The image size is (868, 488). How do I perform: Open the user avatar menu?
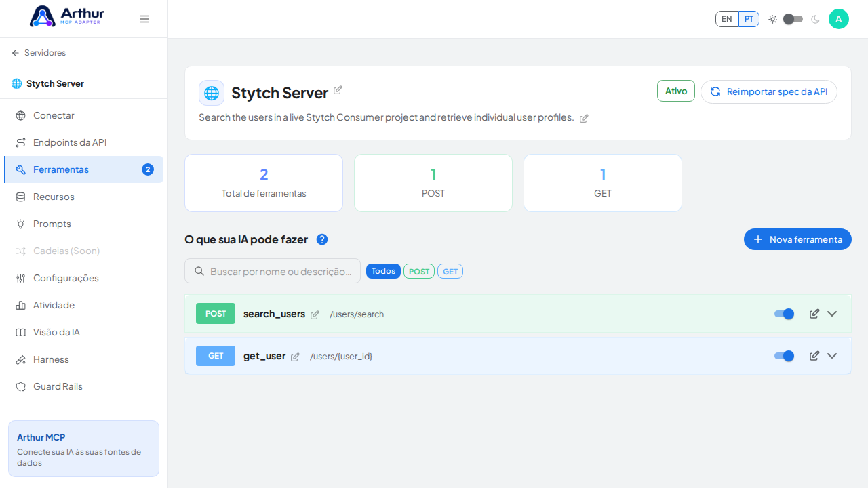click(839, 19)
